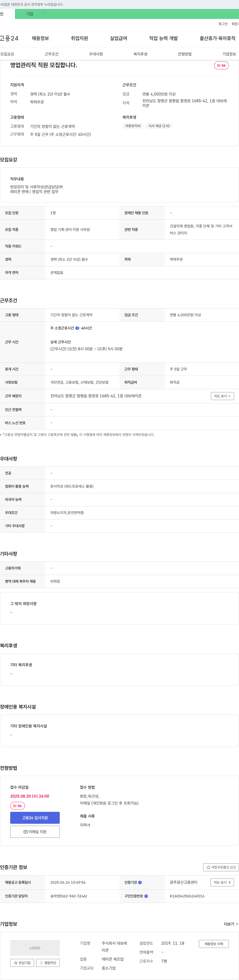This screenshot has width=239, height=980.
Task: Switch to the 기업 tab at the top
Action: (x=30, y=14)
